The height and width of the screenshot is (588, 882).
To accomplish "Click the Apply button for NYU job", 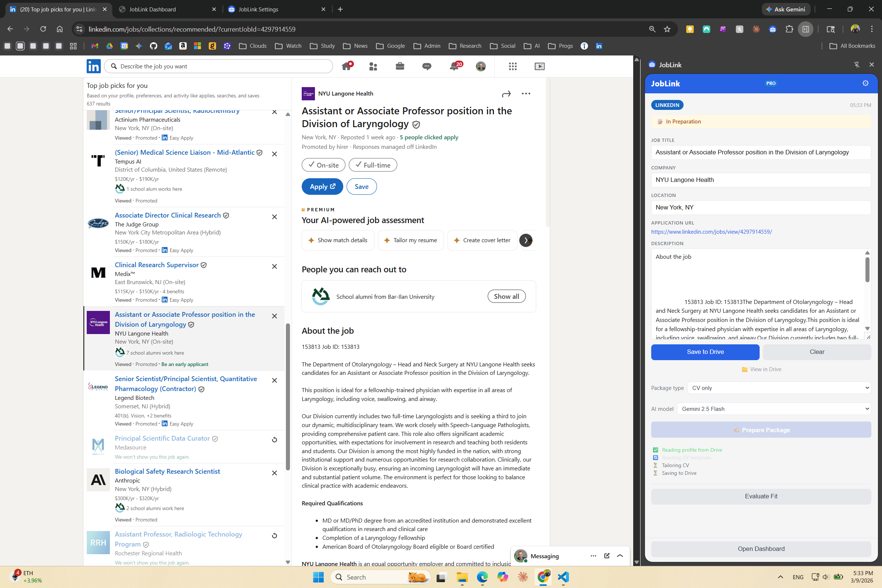I will coord(322,187).
